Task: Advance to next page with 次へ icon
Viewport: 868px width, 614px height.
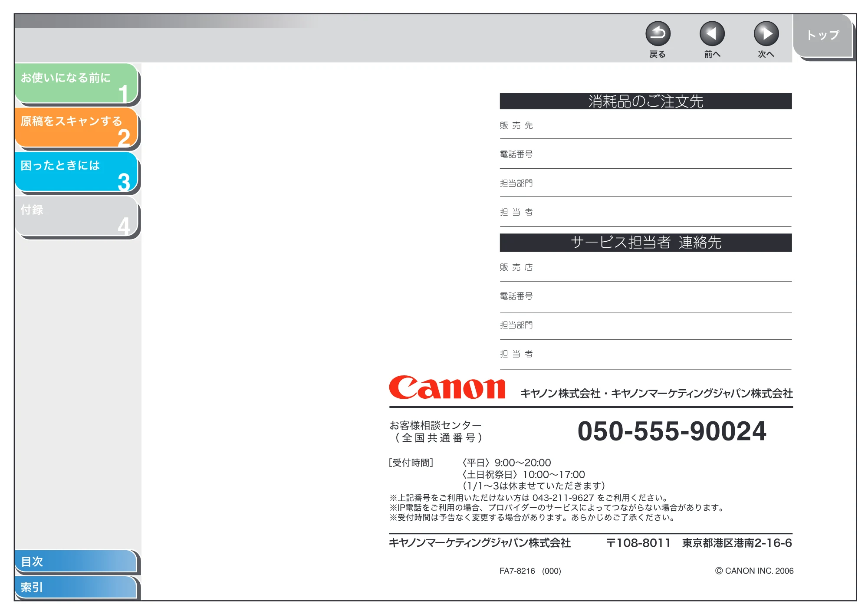Action: point(766,34)
